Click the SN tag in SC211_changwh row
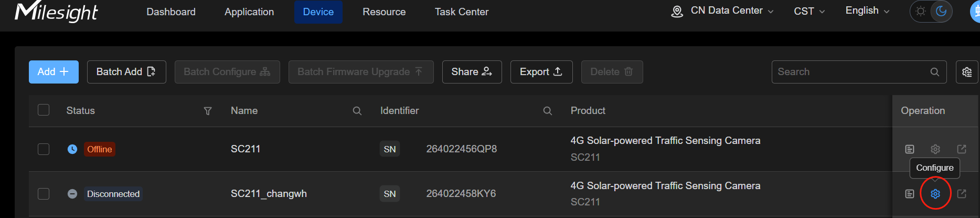The image size is (980, 218). pyautogui.click(x=390, y=194)
